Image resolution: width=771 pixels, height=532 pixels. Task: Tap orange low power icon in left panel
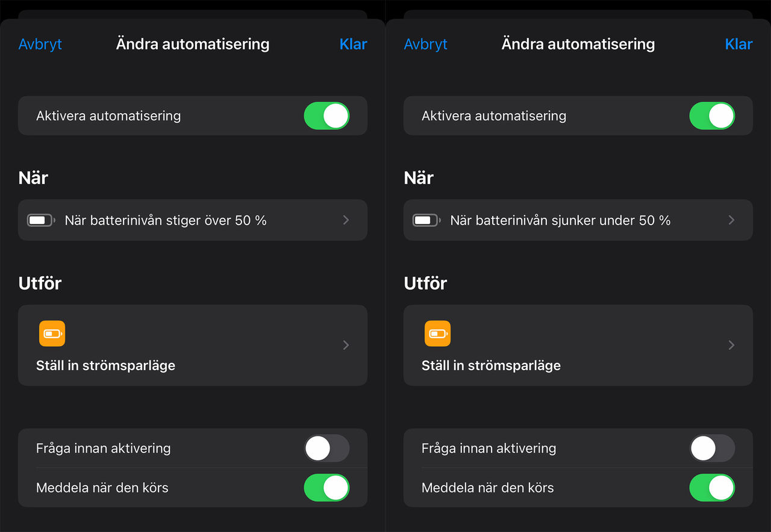[x=52, y=333]
